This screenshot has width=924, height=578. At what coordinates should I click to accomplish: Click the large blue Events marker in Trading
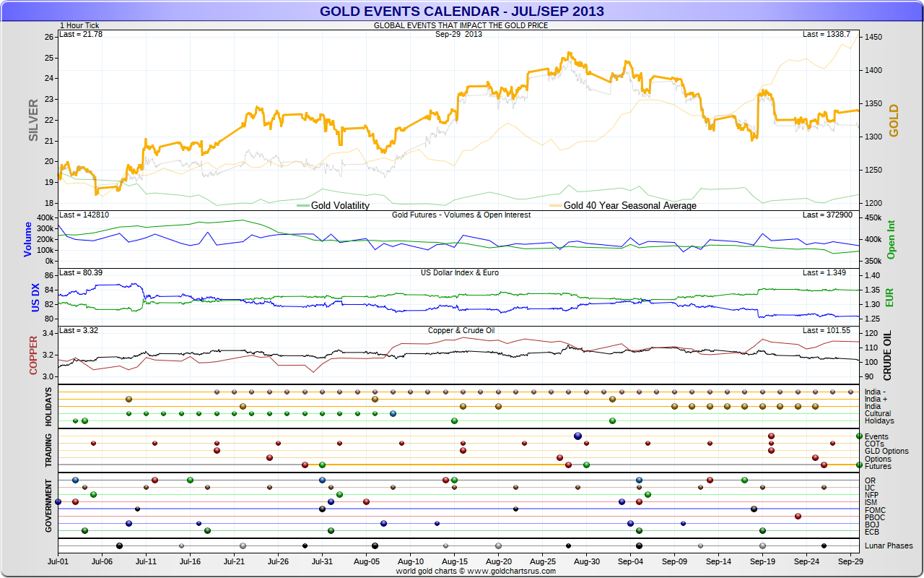tap(577, 436)
